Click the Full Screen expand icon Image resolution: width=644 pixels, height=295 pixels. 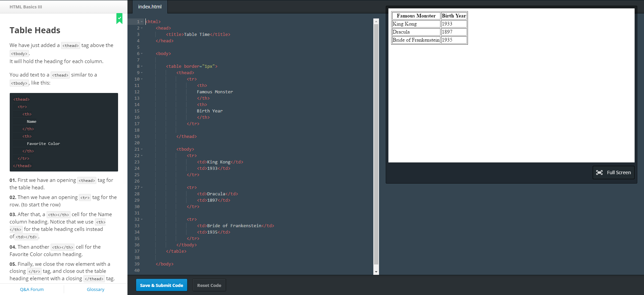(599, 173)
